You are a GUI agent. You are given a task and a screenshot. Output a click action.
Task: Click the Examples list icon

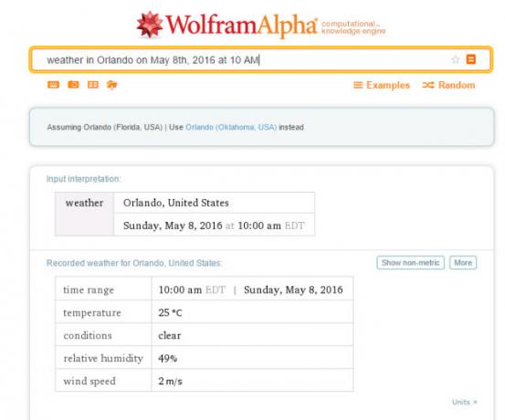pos(358,85)
